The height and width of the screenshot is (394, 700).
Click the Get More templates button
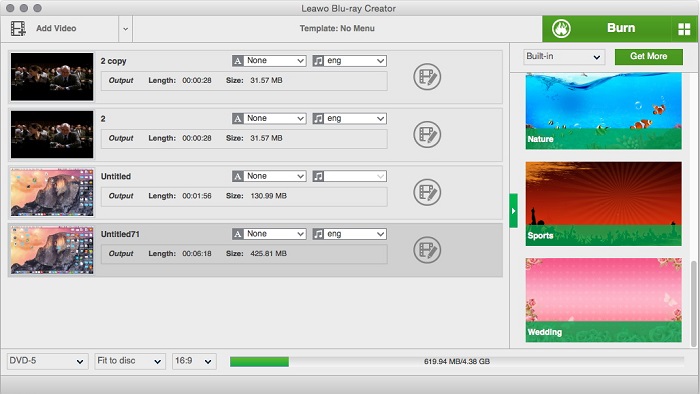point(648,57)
